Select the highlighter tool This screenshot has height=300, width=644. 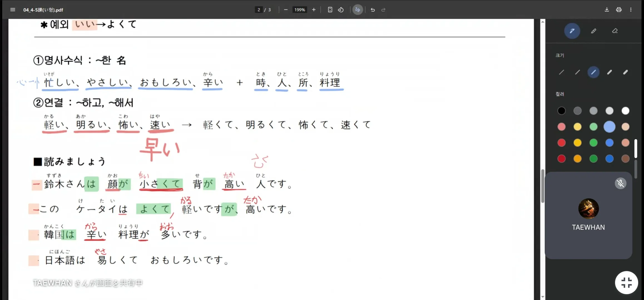coord(593,31)
